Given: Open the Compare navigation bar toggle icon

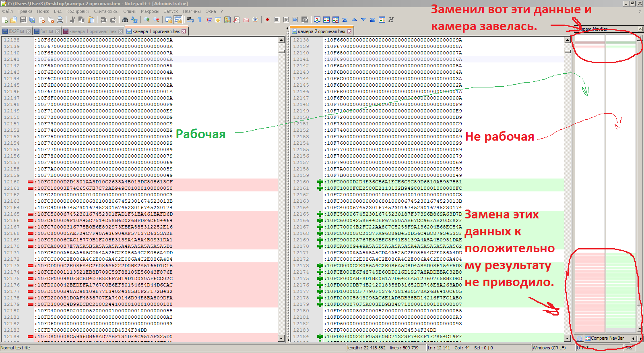Looking at the screenshot, I should click(382, 20).
